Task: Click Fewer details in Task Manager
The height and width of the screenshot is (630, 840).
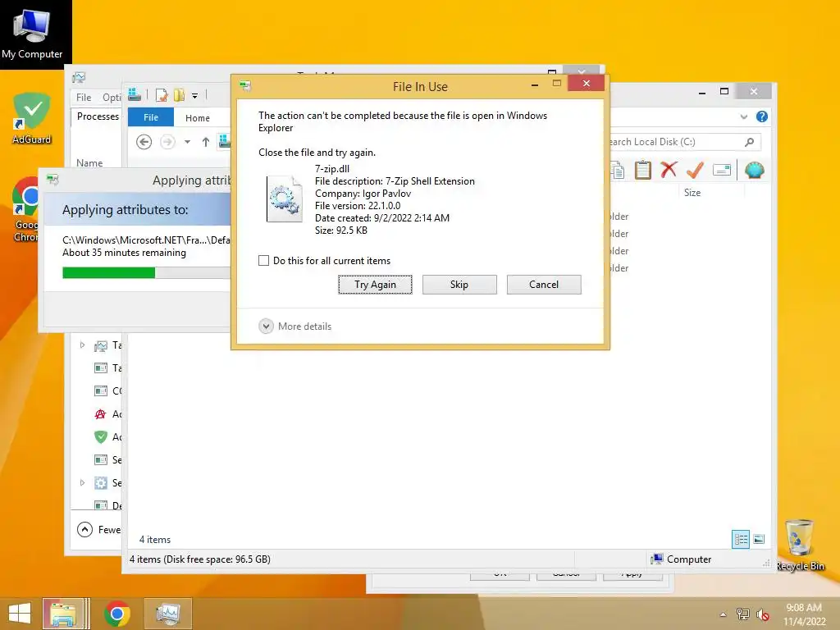Action: (99, 530)
